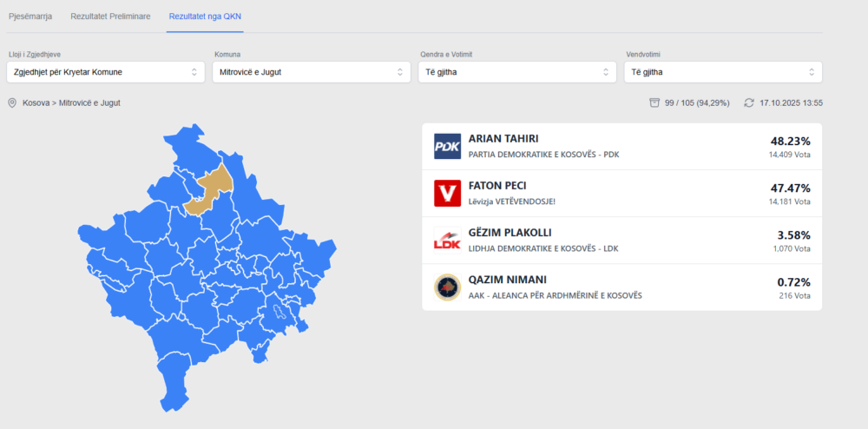This screenshot has width=868, height=429.
Task: Select the Arian Tahiri candidate row
Action: click(x=621, y=147)
